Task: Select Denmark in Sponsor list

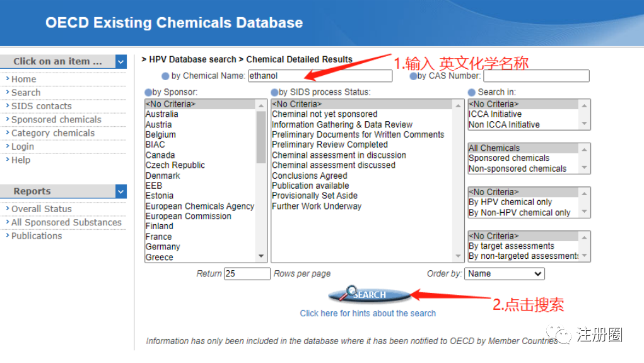Action: point(163,176)
